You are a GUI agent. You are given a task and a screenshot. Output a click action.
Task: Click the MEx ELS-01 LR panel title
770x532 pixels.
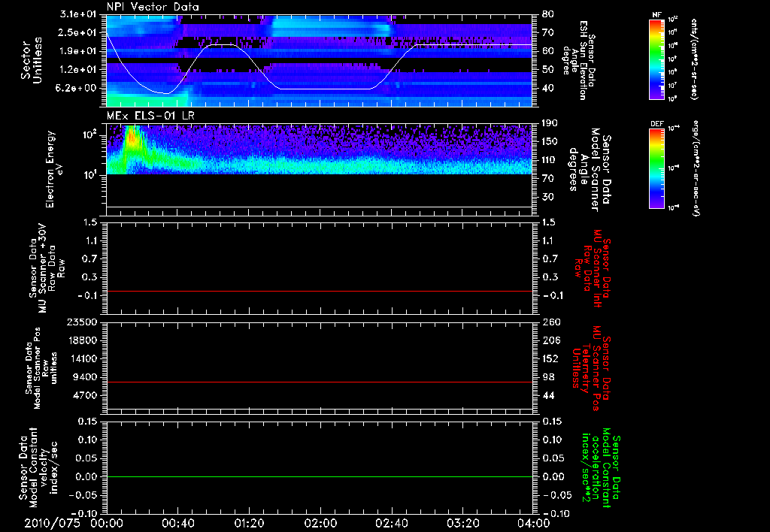[x=150, y=116]
